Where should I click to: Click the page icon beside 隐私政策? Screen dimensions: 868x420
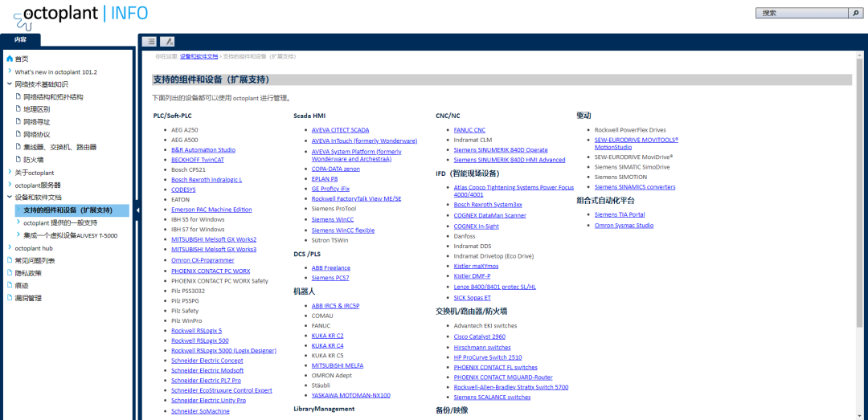coord(10,273)
